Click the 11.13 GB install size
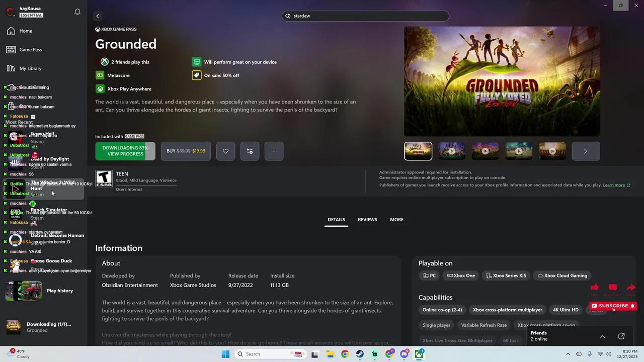This screenshot has width=644, height=362. point(279,285)
